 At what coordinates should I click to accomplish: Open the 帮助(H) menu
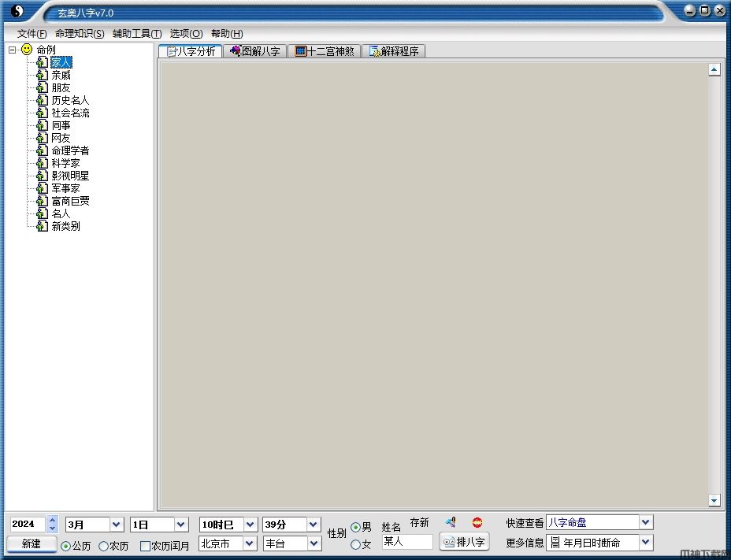[227, 34]
